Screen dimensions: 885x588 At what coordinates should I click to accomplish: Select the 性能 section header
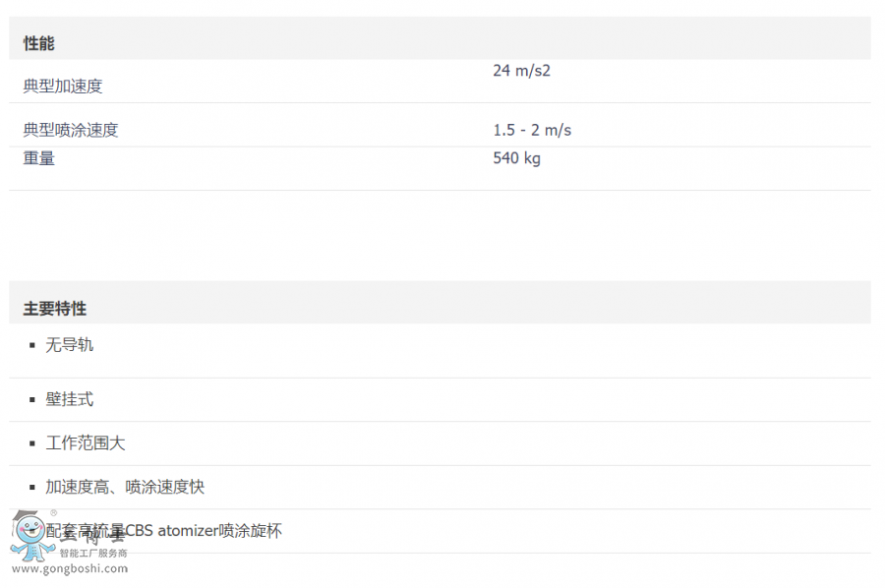39,43
